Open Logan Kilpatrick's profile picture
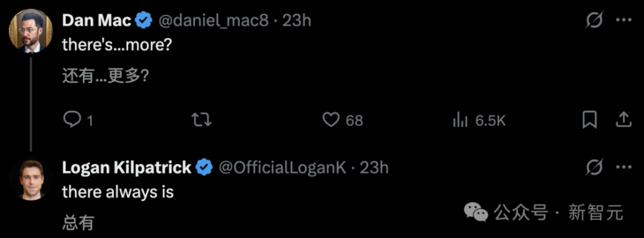This screenshot has height=238, width=644. [x=31, y=177]
